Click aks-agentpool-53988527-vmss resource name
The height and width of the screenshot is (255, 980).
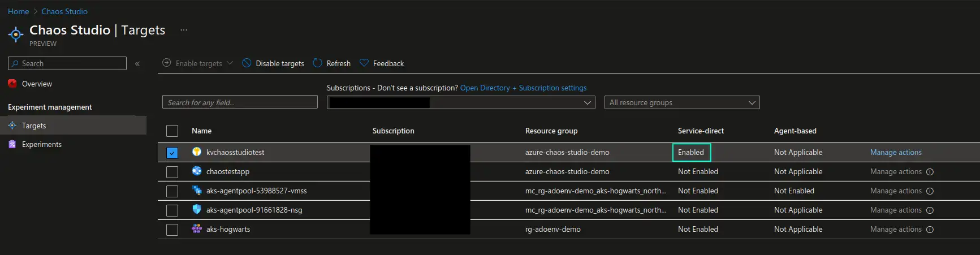[257, 191]
